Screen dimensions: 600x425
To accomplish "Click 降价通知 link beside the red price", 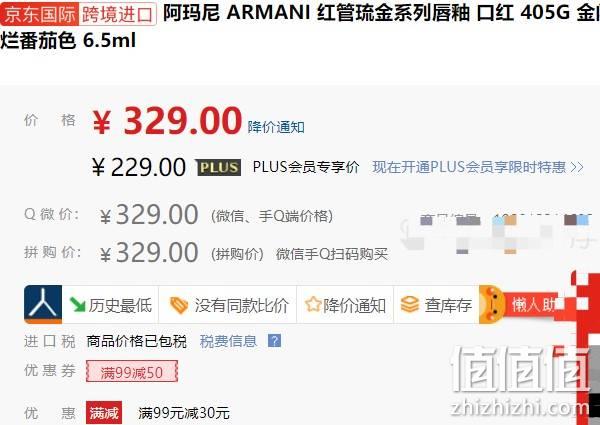I will pos(276,127).
